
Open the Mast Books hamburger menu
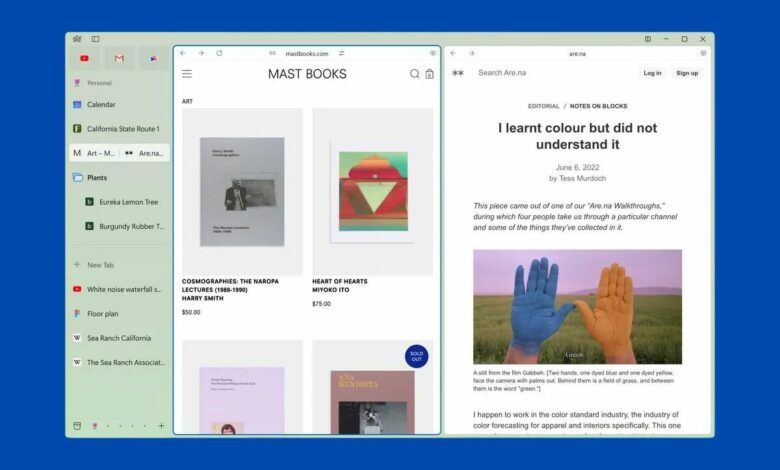tap(187, 74)
